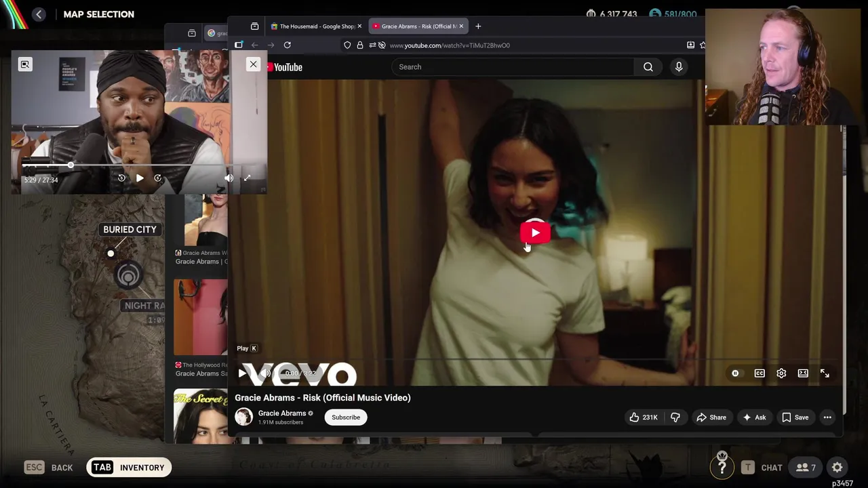Switch YouTube player to theater mode
The height and width of the screenshot is (488, 868).
pyautogui.click(x=803, y=373)
